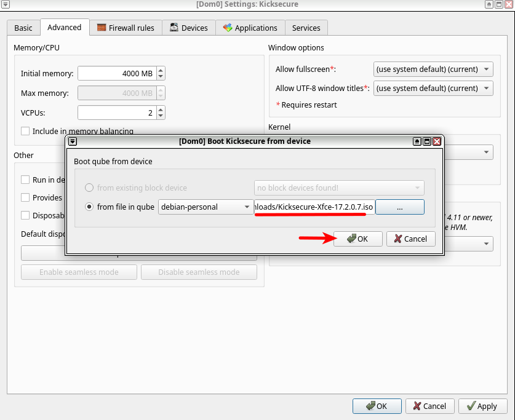Select 'from file in qube' radio button
This screenshot has height=420, width=515.
[x=90, y=207]
